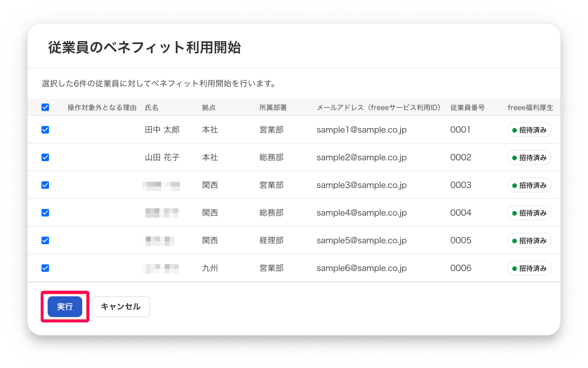
Task: Toggle checkbox for employee 0006 row
Action: pyautogui.click(x=45, y=268)
